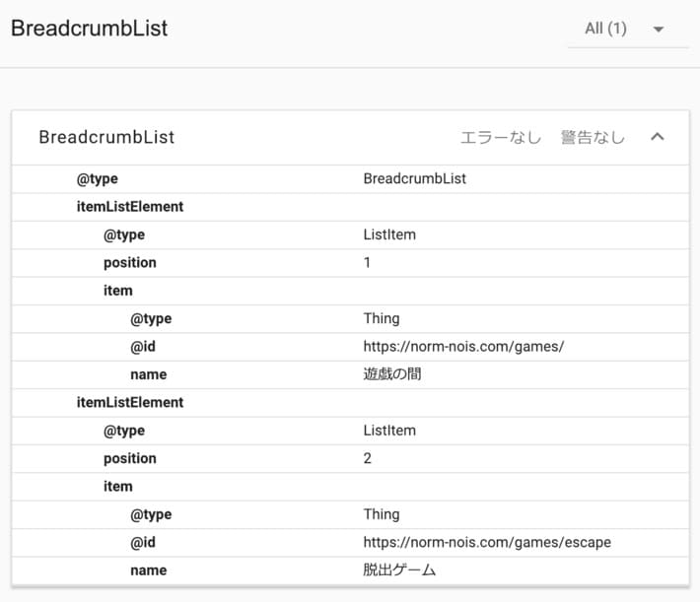Select the name value "遊戯の間"
Viewport: 700px width, 602px height.
click(391, 374)
